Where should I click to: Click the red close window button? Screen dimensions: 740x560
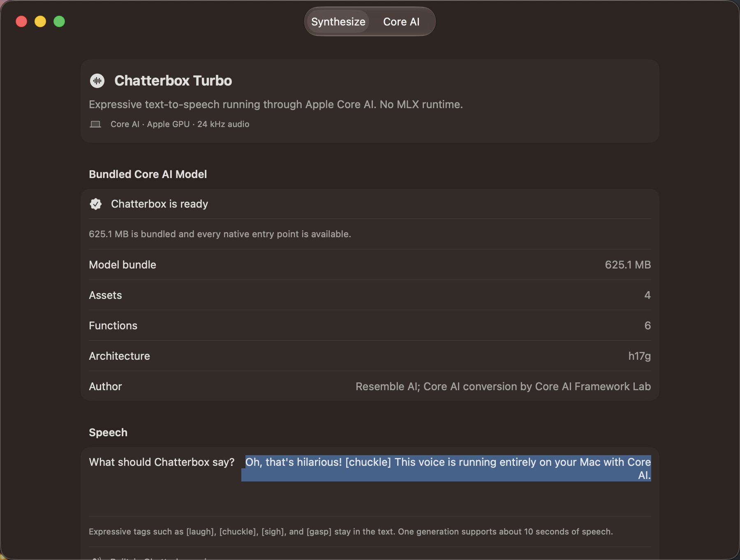[x=21, y=21]
